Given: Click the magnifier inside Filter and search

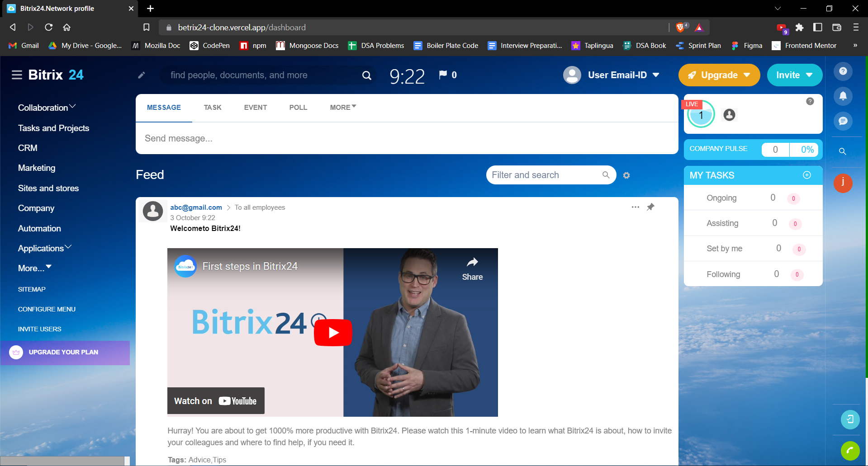Looking at the screenshot, I should click(606, 175).
